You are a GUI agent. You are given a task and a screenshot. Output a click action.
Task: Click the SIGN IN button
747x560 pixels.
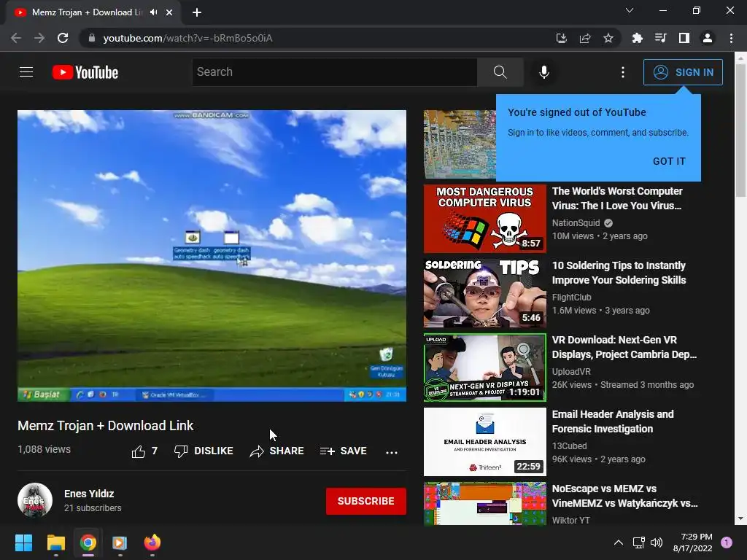683,72
